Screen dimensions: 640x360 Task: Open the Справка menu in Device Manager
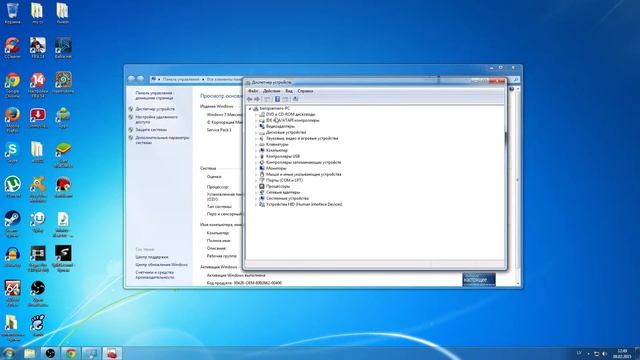305,91
